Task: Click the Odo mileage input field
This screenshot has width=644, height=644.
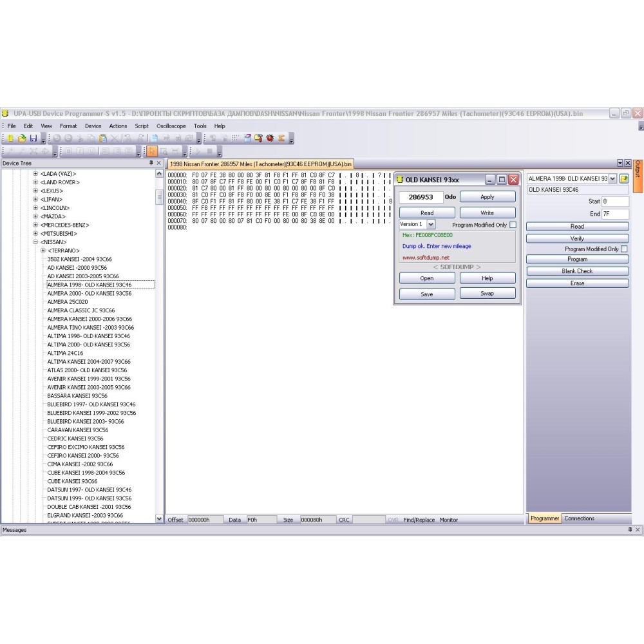Action: (421, 197)
